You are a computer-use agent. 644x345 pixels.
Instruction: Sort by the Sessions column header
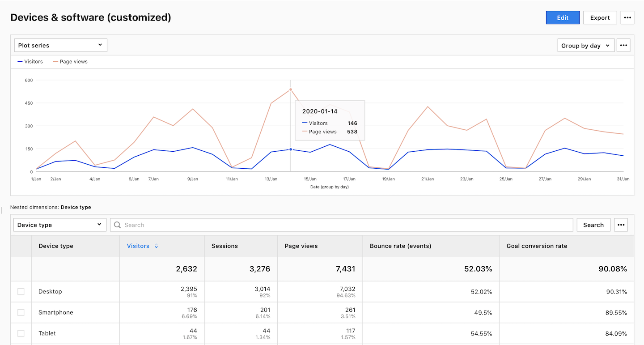(225, 246)
